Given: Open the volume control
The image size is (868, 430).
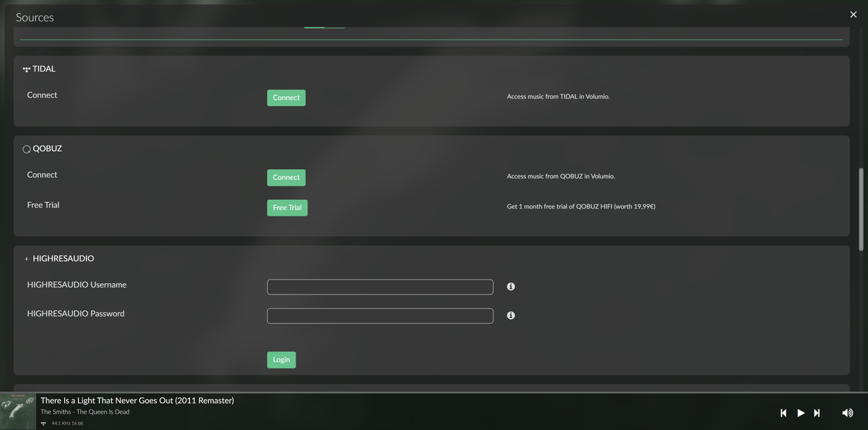Looking at the screenshot, I should coord(848,413).
